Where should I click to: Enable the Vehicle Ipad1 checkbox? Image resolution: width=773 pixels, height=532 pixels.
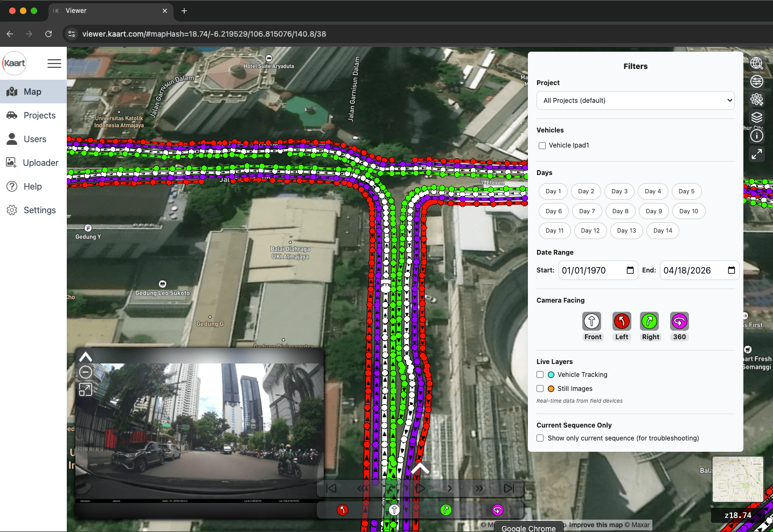tap(541, 145)
